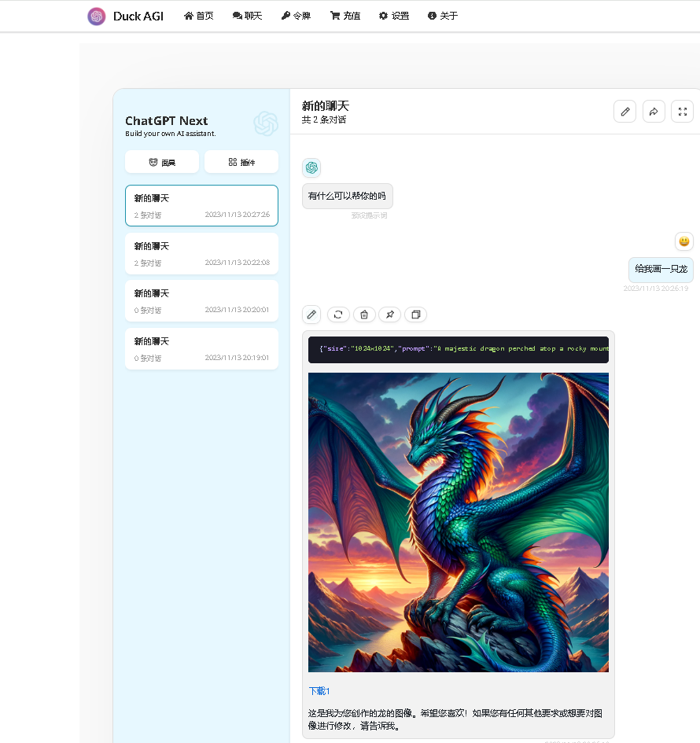
Task: Go to 令牌 token page
Action: coord(296,16)
